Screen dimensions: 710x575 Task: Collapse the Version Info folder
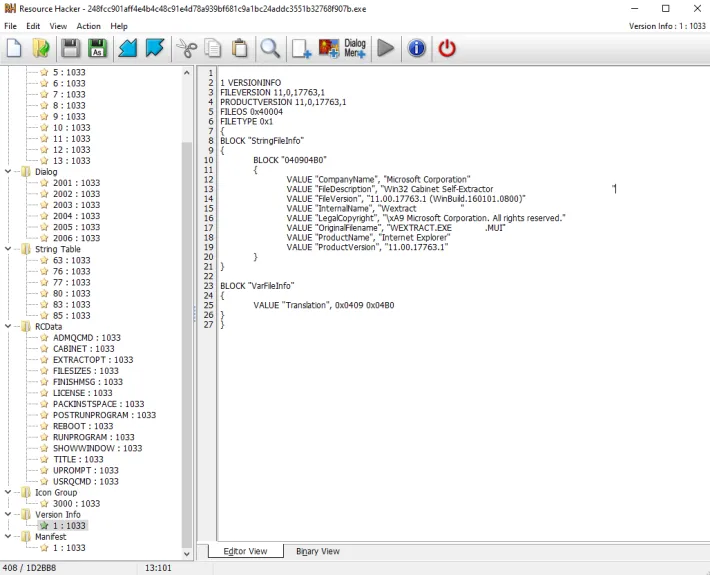[8, 514]
